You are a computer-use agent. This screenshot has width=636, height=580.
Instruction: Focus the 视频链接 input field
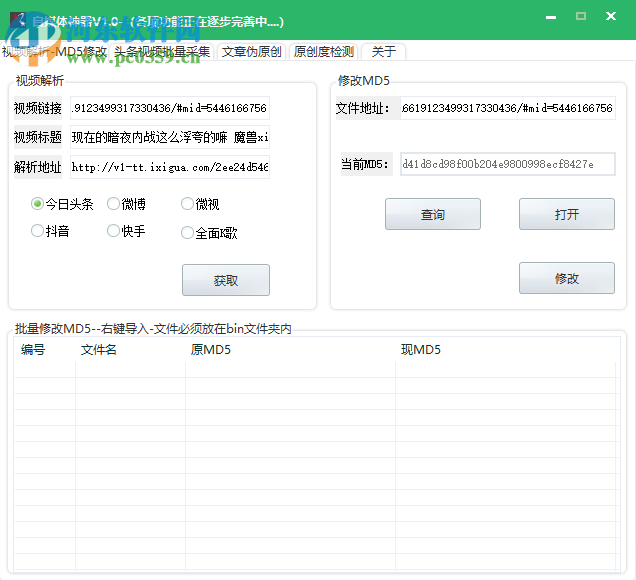(170, 108)
